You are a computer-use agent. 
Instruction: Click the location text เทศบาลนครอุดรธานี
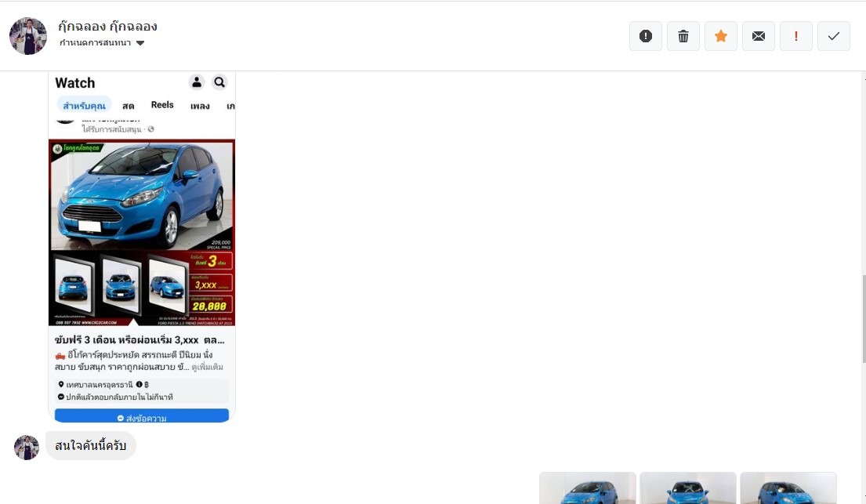tap(100, 385)
